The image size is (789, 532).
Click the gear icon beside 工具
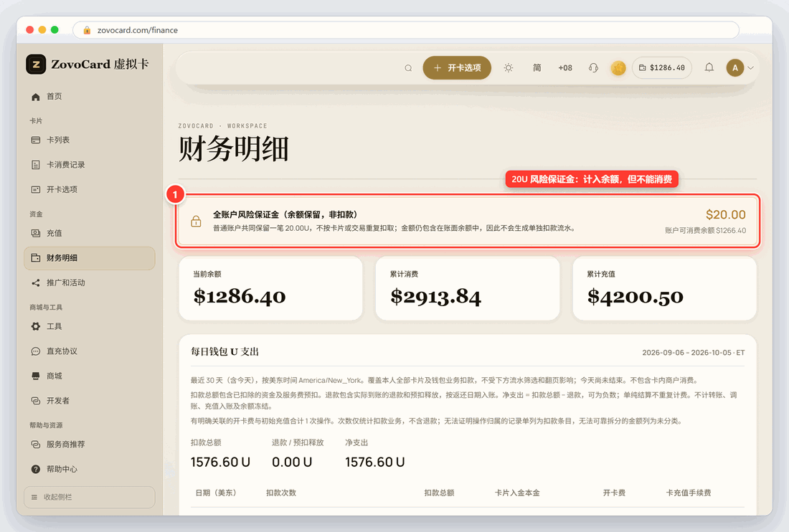pyautogui.click(x=36, y=326)
